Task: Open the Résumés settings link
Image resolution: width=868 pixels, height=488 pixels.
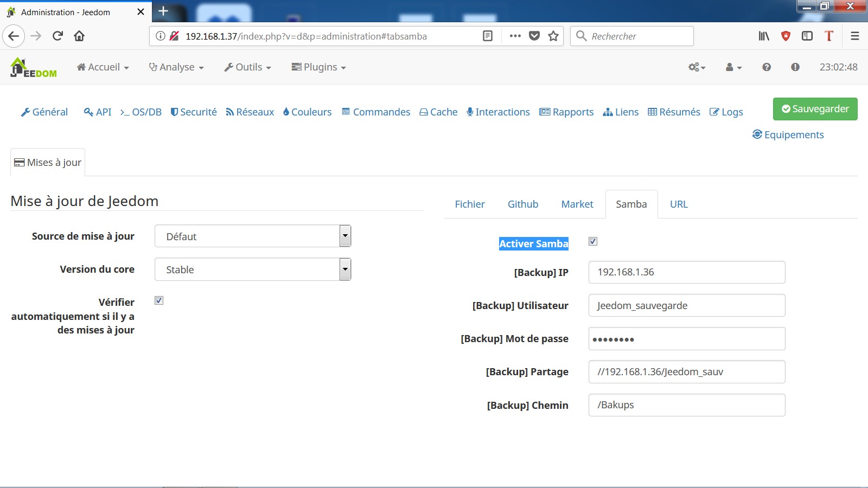Action: click(x=674, y=112)
